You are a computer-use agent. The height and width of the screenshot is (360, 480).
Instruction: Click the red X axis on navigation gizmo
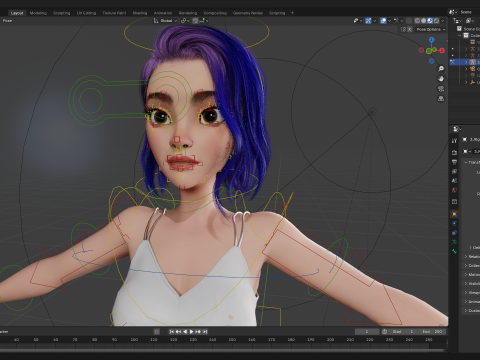[442, 51]
